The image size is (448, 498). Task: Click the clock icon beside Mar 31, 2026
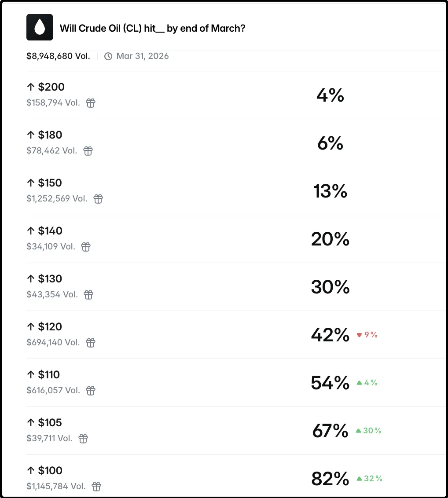click(x=108, y=56)
